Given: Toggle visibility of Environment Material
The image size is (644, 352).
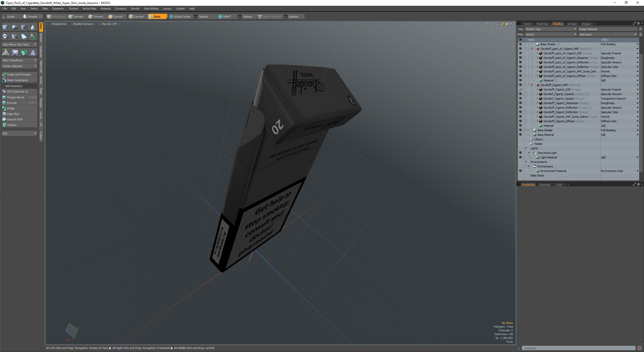Looking at the screenshot, I should pyautogui.click(x=520, y=171).
